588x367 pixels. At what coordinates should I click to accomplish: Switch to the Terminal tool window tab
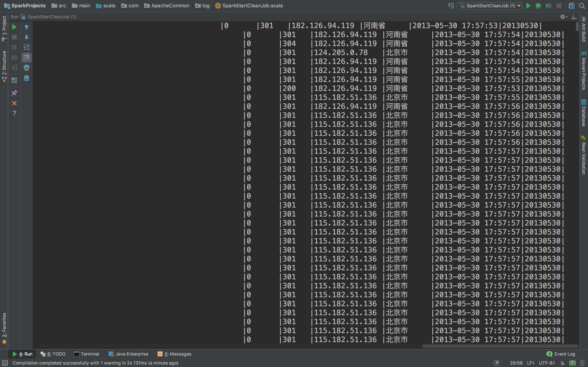point(87,354)
